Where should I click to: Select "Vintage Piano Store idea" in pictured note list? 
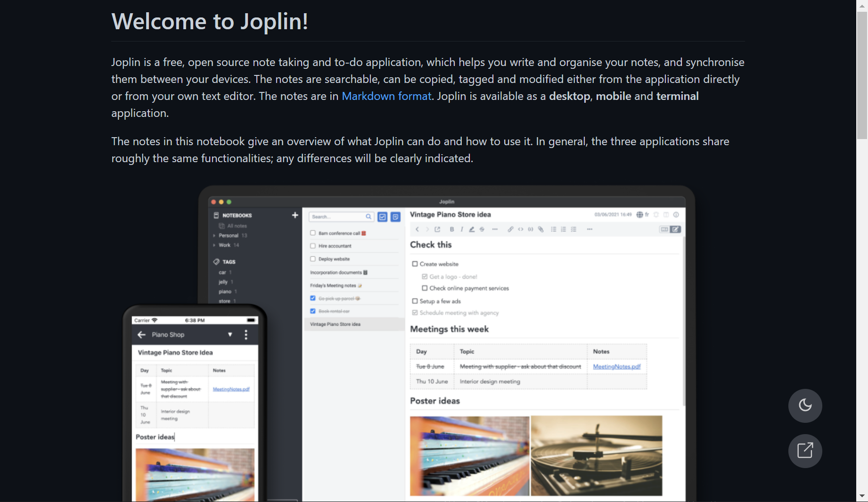point(353,324)
